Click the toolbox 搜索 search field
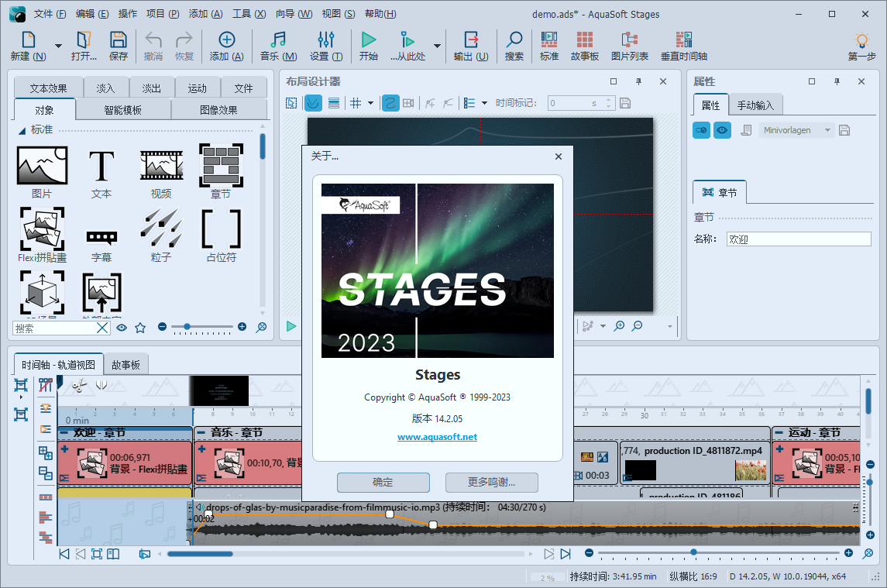Image resolution: width=887 pixels, height=588 pixels. 54,328
